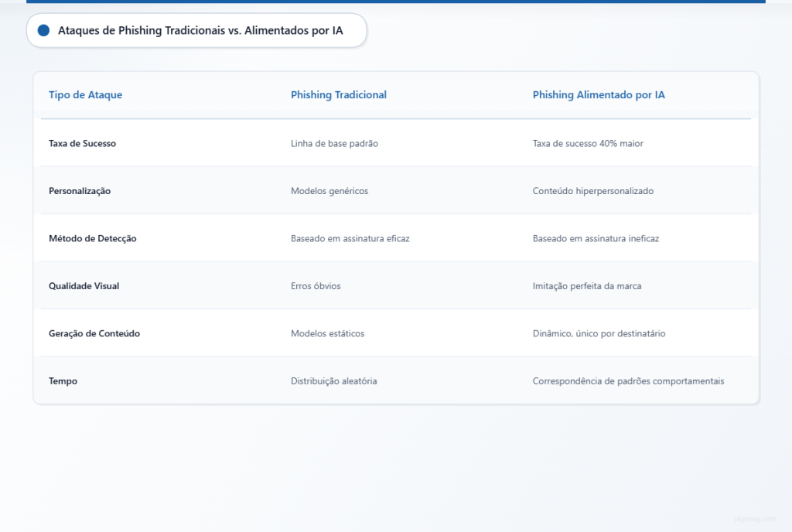Click the blue dot beside the title

click(44, 31)
